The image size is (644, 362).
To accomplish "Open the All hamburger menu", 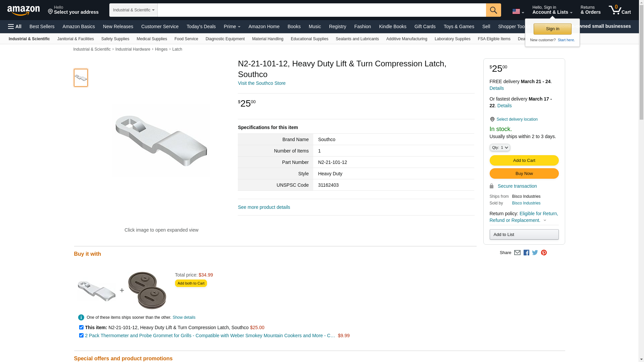I will (15, 26).
